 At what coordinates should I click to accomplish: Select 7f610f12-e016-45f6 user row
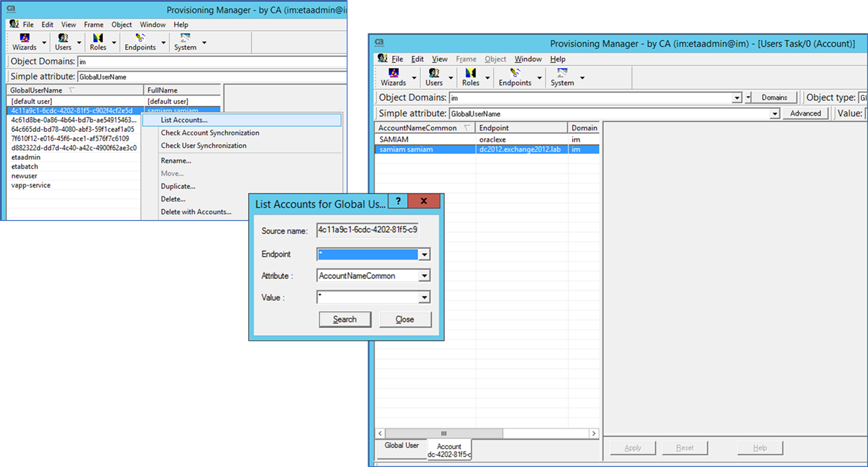(x=70, y=139)
